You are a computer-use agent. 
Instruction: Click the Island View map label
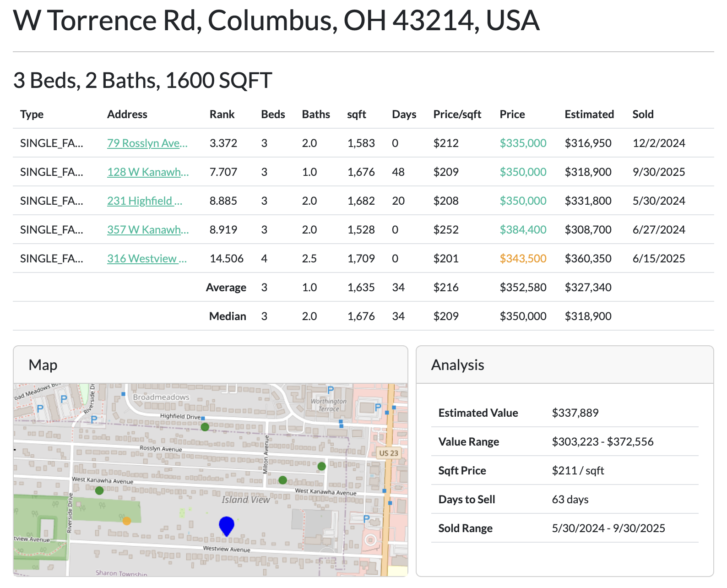click(x=246, y=500)
